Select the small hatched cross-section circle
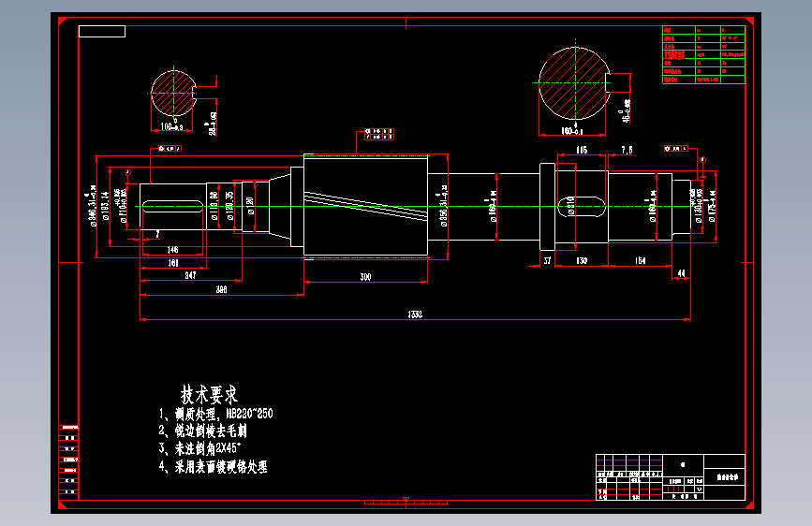The image size is (812, 526). 173,94
